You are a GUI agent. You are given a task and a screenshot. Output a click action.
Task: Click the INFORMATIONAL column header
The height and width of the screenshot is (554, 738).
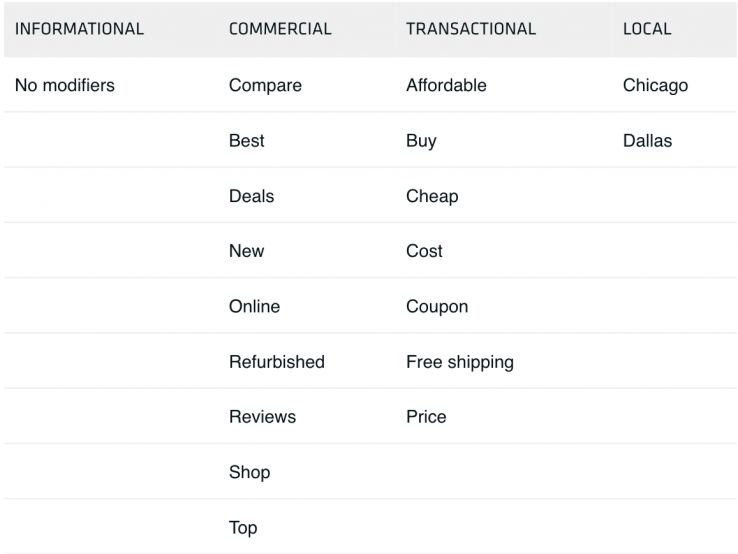click(x=79, y=29)
